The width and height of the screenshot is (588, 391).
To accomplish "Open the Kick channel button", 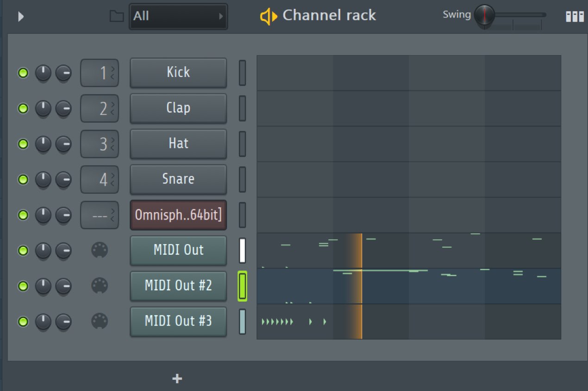I will pos(178,73).
